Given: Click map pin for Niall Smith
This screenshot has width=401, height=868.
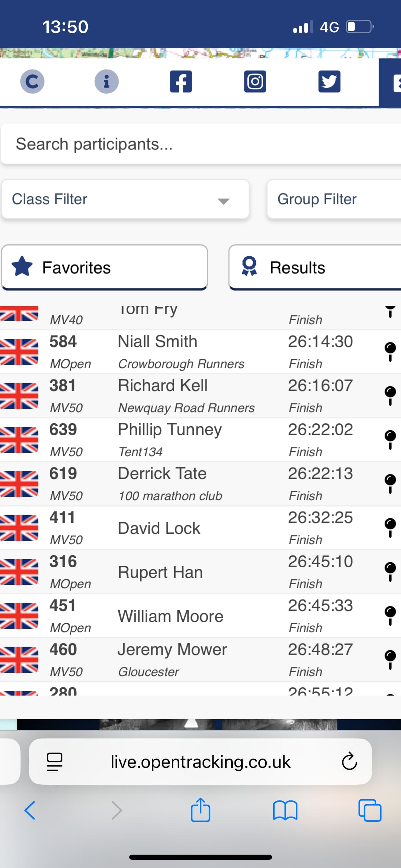Looking at the screenshot, I should coord(390,351).
